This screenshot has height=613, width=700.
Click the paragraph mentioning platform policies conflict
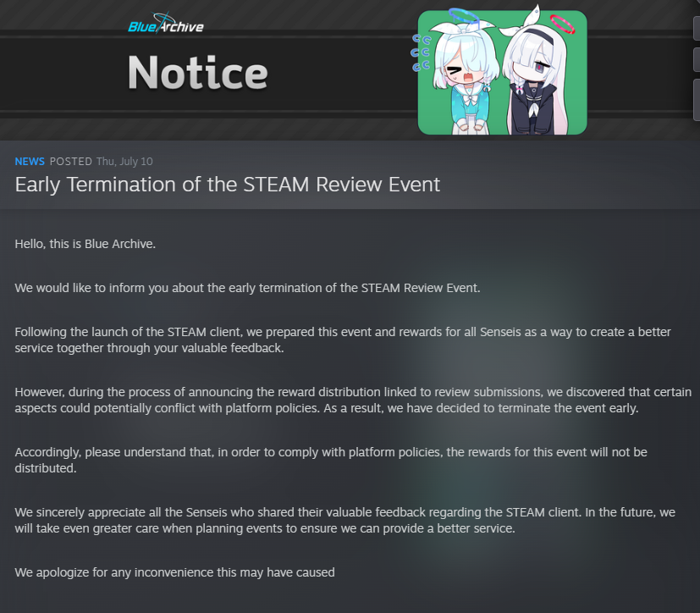[x=353, y=400]
